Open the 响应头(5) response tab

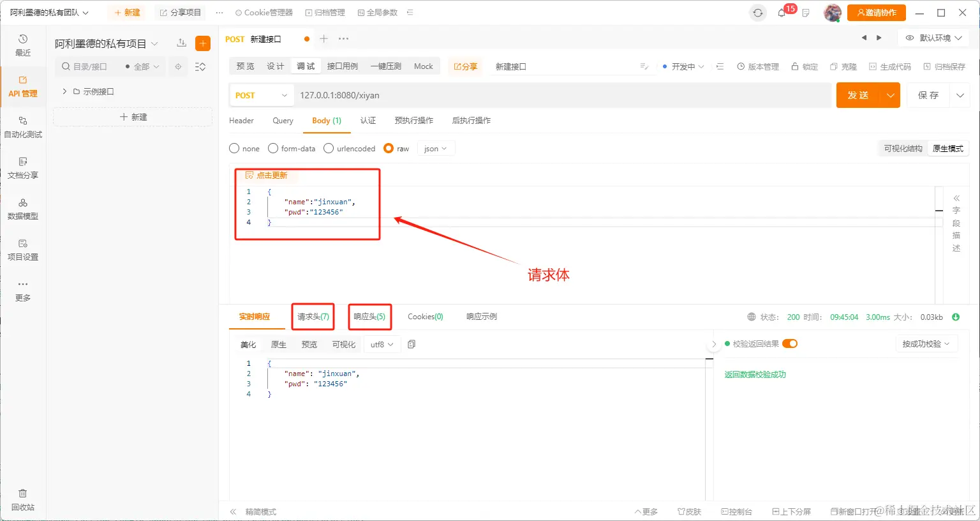[369, 316]
